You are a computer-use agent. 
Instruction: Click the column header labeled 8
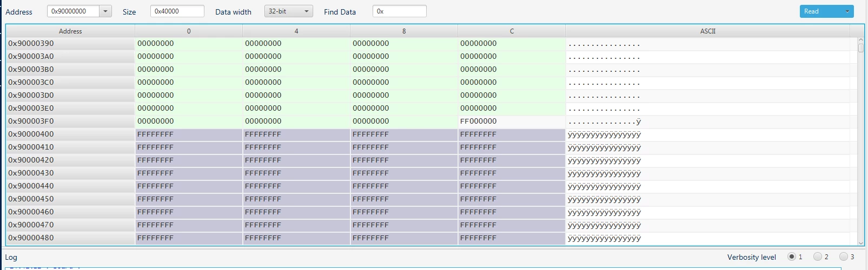pos(404,31)
